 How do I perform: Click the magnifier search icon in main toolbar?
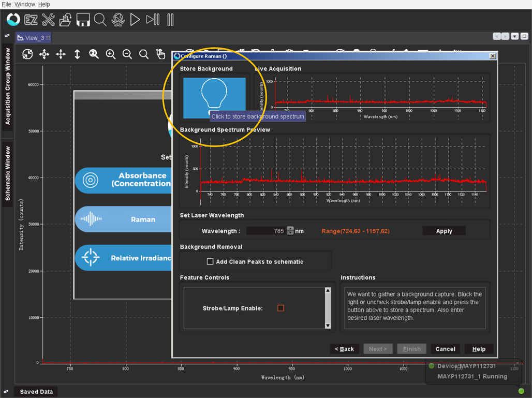(100, 20)
